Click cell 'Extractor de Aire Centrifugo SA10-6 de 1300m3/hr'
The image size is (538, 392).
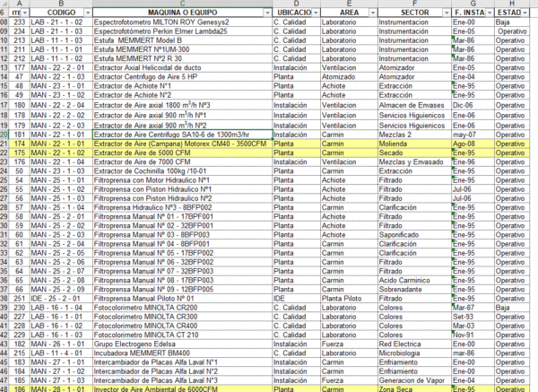click(x=183, y=135)
